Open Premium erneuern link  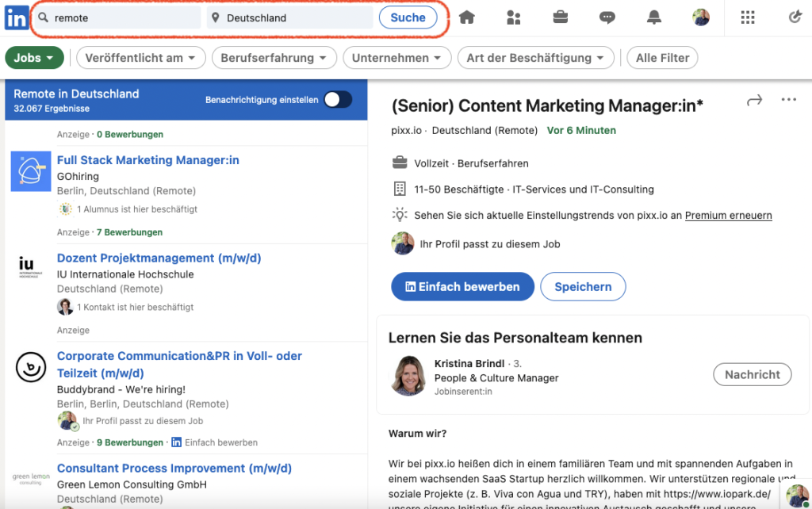728,215
